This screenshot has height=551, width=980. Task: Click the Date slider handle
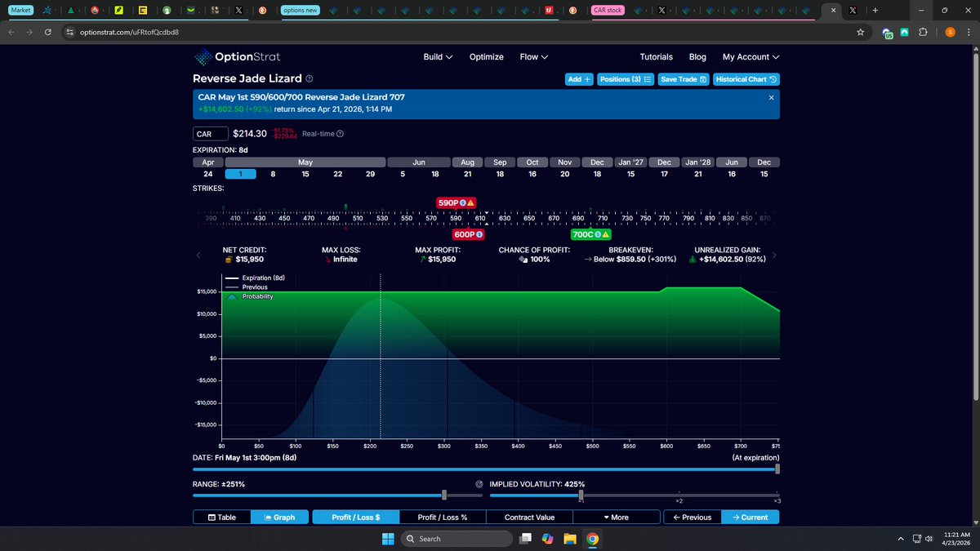click(777, 469)
